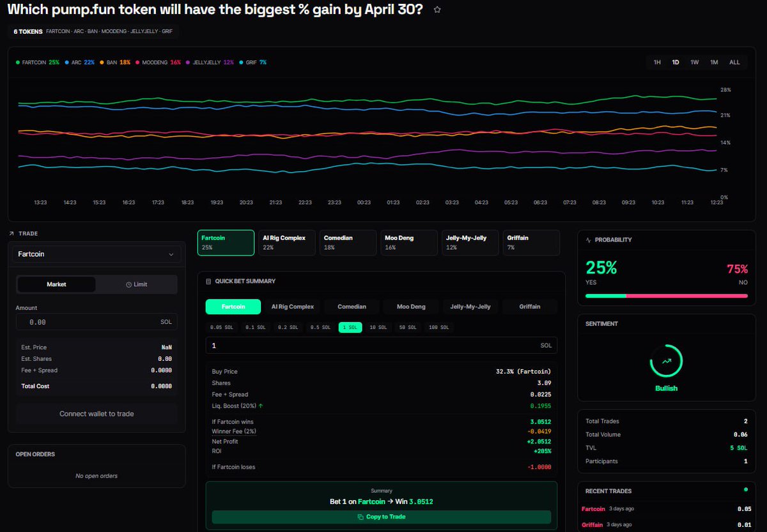Image resolution: width=767 pixels, height=532 pixels.
Task: Click the Amount SOL input field
Action: click(x=97, y=322)
